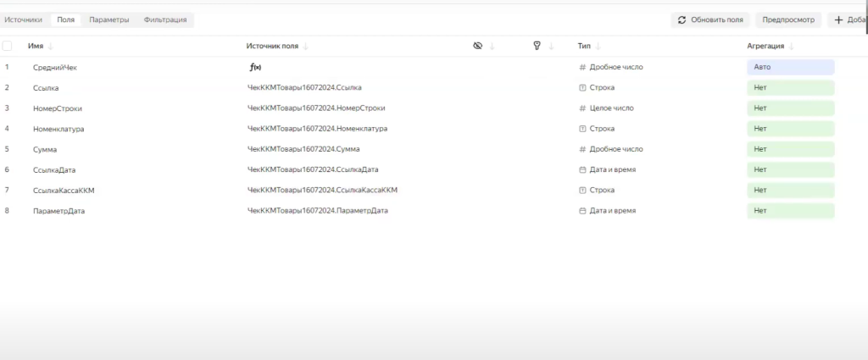
Task: Tick the select-all checkbox in table header
Action: pos(8,47)
